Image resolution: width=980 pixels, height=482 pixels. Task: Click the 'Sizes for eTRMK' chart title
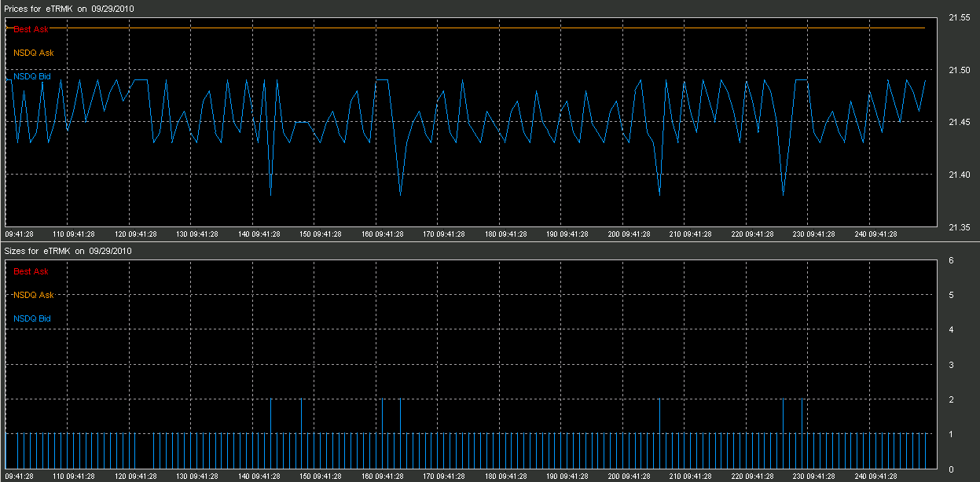(x=68, y=251)
